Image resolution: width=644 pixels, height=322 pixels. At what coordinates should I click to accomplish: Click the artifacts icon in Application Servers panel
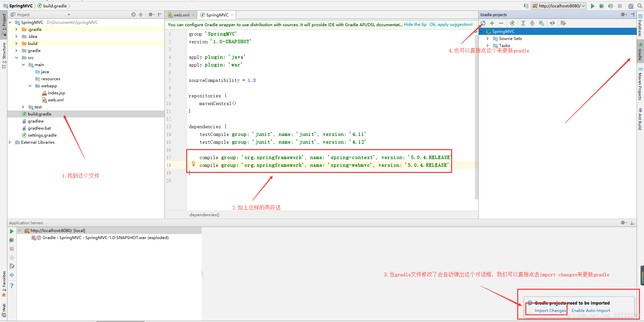point(12,275)
